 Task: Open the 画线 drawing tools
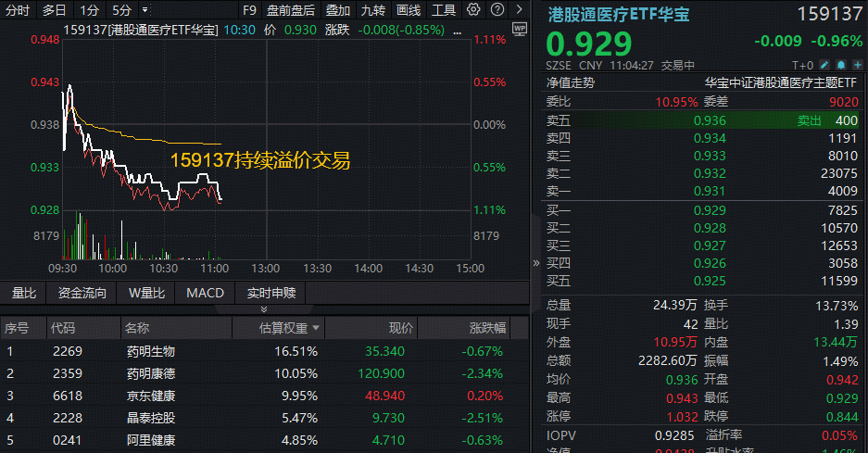408,10
